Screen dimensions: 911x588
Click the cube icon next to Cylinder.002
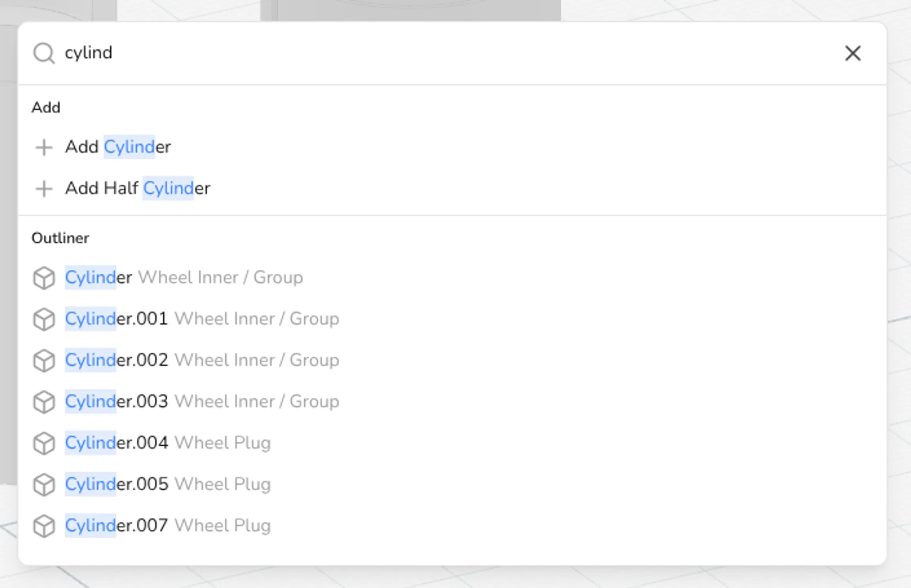[x=44, y=361]
